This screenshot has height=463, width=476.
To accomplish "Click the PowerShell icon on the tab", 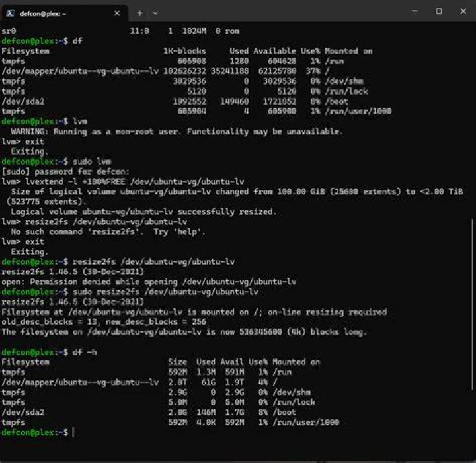I will pyautogui.click(x=11, y=13).
